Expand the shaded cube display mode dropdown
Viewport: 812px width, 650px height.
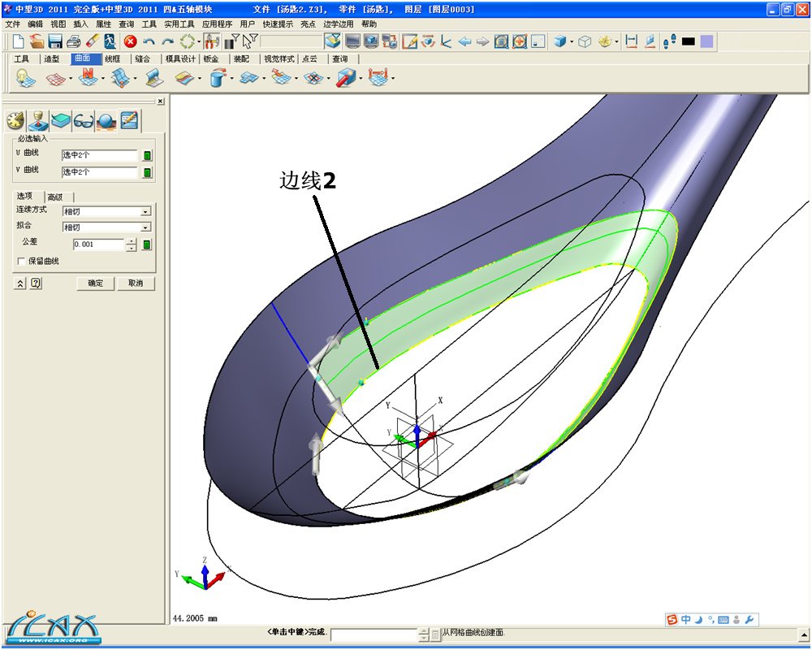tap(572, 41)
